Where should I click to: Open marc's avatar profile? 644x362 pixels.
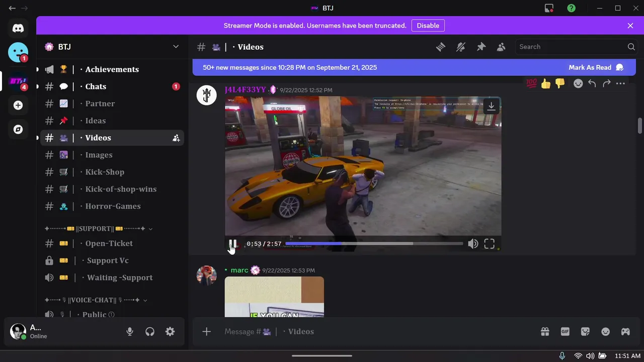click(206, 276)
